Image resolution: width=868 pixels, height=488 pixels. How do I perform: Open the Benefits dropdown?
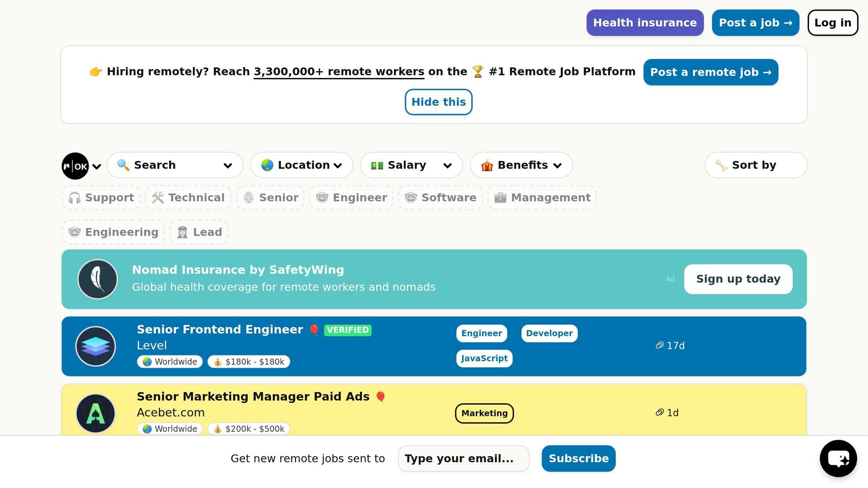click(x=521, y=165)
